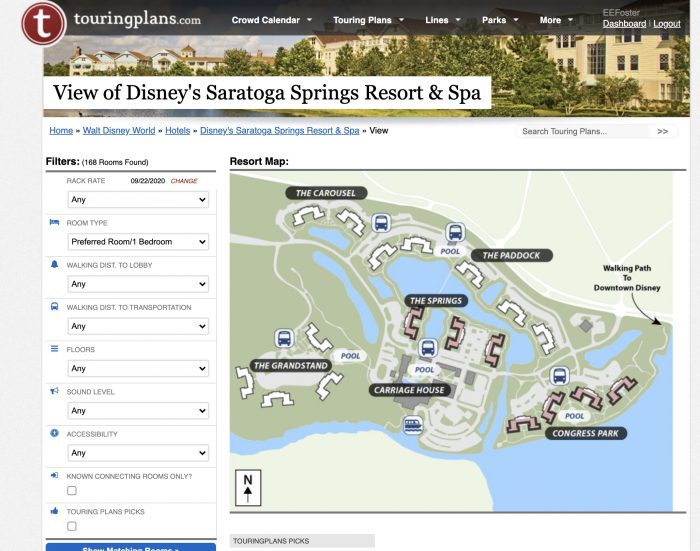Click the Congress Park map label
Image resolution: width=700 pixels, height=551 pixels.
click(586, 433)
